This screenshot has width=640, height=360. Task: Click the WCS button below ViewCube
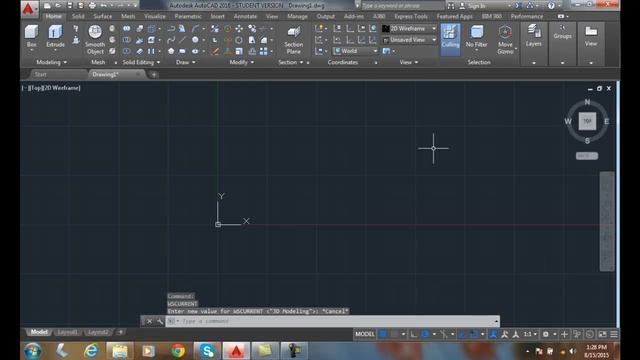pyautogui.click(x=587, y=156)
